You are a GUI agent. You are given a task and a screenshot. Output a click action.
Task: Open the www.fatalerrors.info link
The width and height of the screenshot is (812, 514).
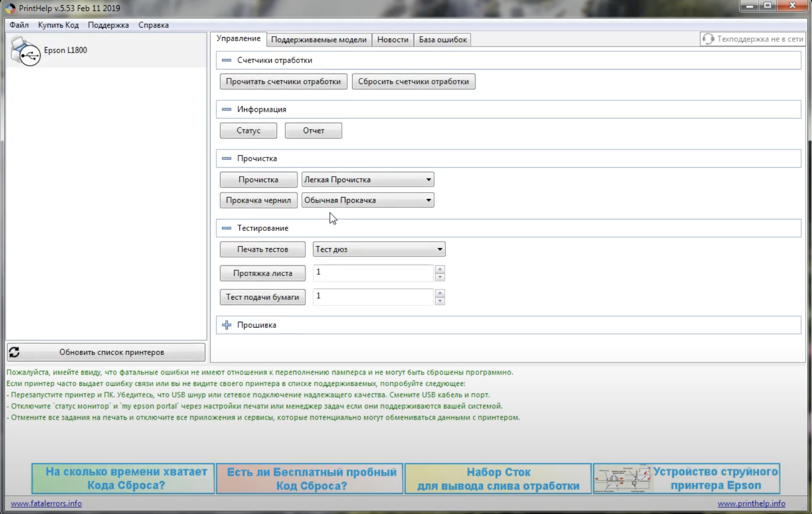(46, 504)
